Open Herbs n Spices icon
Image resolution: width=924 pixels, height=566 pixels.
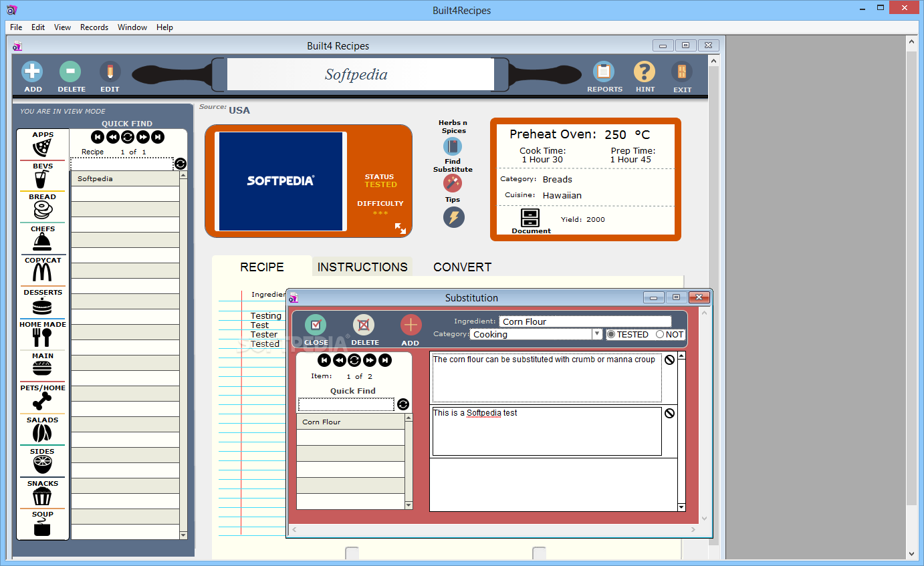(453, 146)
